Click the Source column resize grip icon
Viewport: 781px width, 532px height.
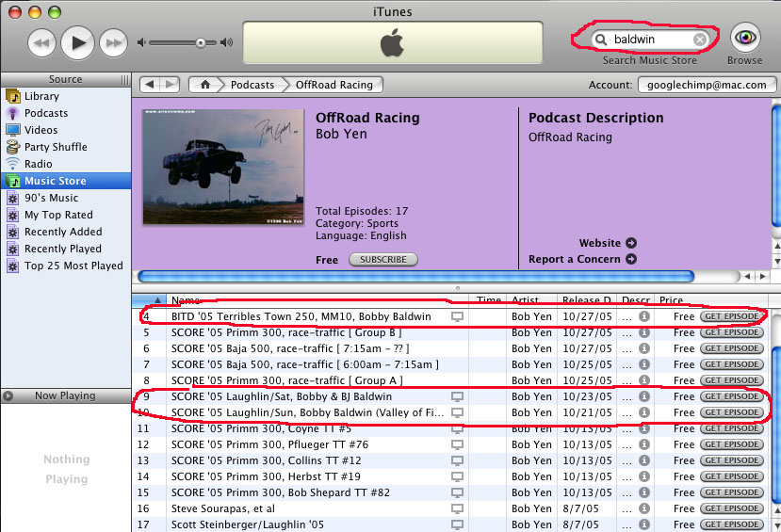pyautogui.click(x=124, y=80)
